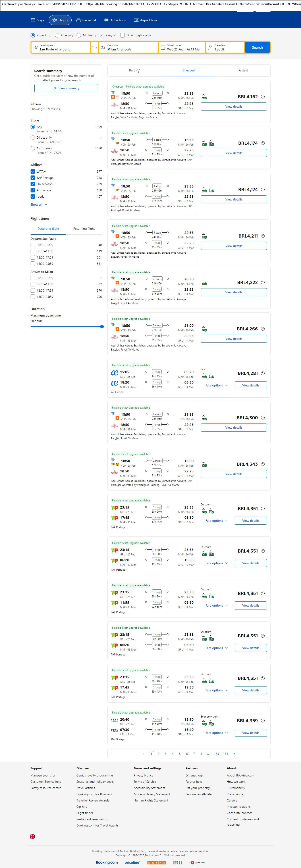Click the help icon beside BRL4,281 price
This screenshot has width=301, height=868.
pos(263,373)
